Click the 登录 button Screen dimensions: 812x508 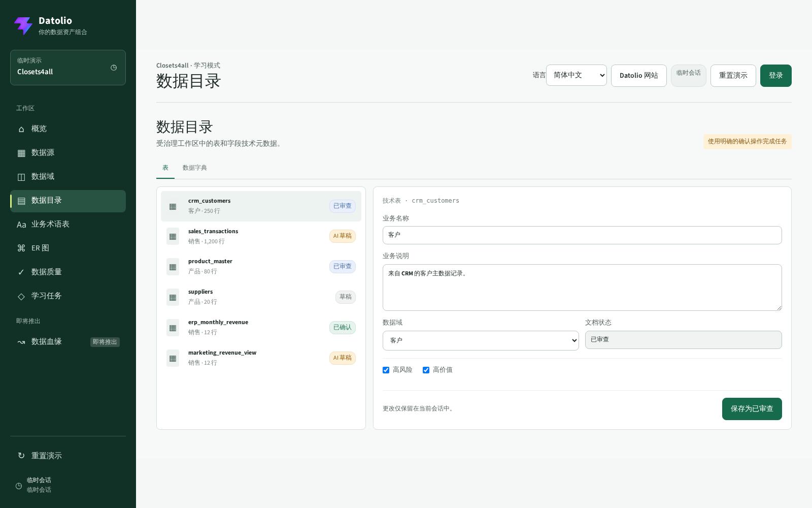[x=775, y=76]
